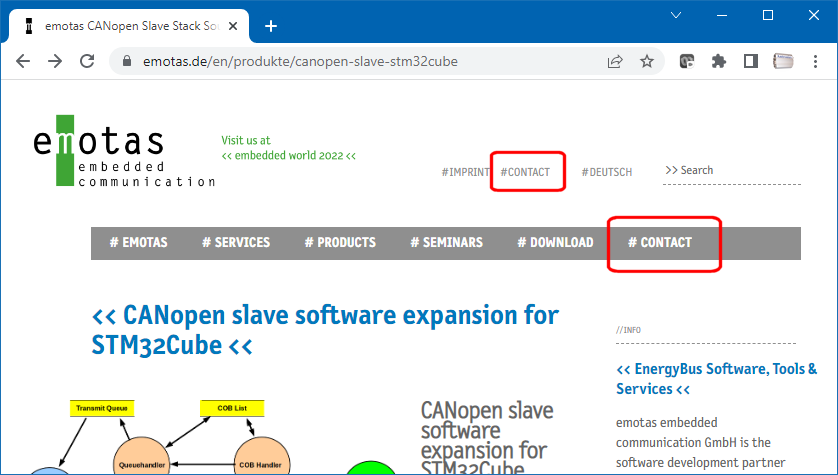Maximize the Chrome window
The image size is (838, 475).
click(768, 15)
